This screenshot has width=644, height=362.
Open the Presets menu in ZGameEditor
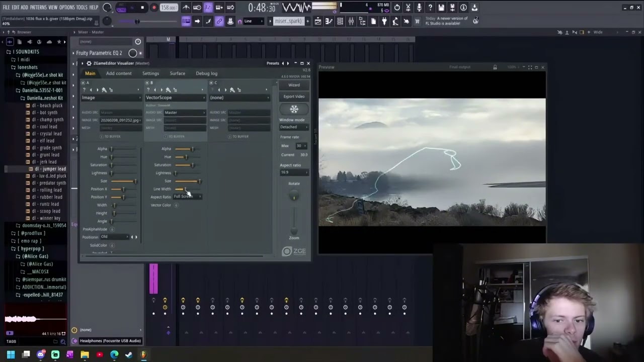(273, 63)
